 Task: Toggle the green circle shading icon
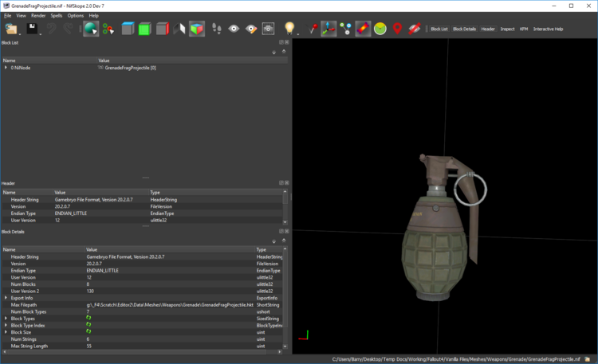tap(380, 29)
